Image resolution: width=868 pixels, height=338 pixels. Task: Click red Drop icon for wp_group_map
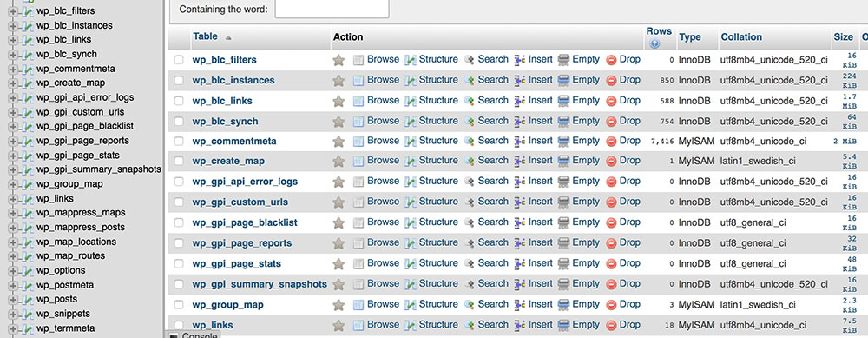click(x=611, y=305)
